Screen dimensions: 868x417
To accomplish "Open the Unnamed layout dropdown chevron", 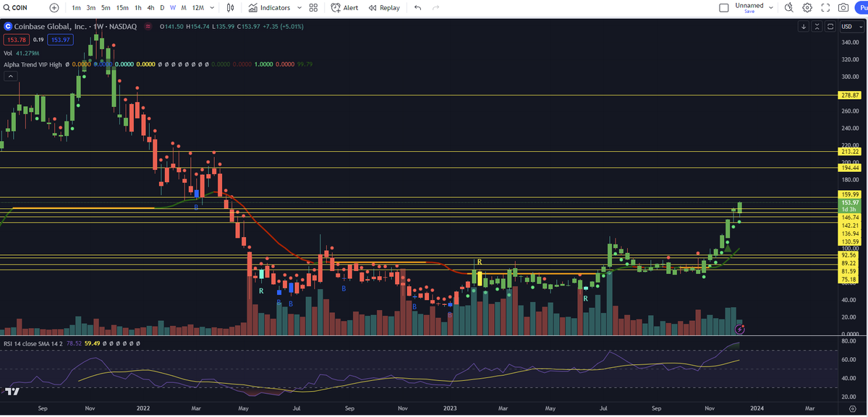I will pos(771,7).
